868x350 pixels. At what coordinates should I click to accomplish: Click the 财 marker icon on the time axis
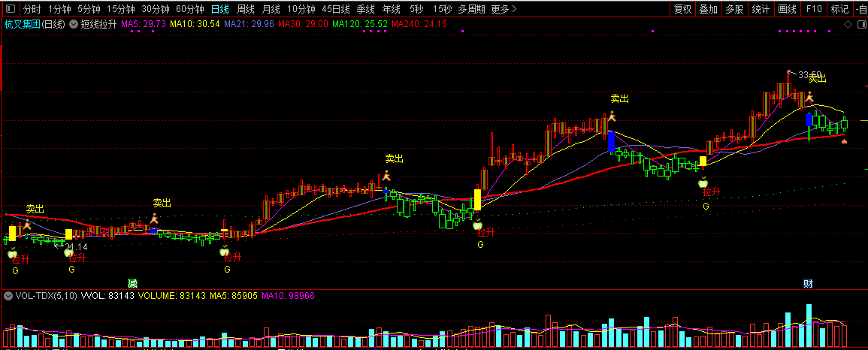(x=808, y=284)
